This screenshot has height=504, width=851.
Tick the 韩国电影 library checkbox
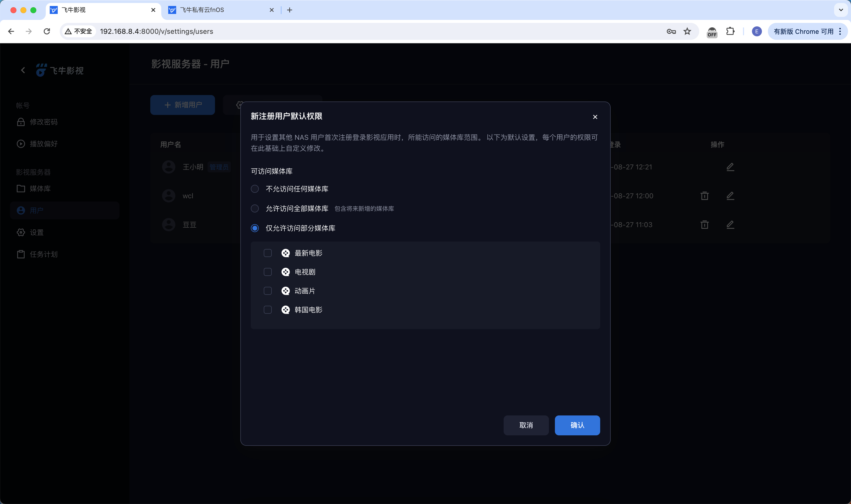(268, 310)
